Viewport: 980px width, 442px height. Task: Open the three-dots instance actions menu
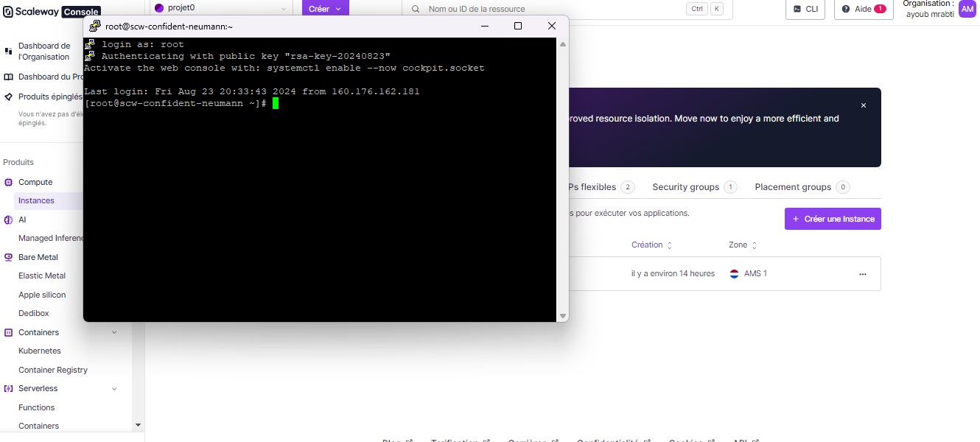tap(863, 274)
